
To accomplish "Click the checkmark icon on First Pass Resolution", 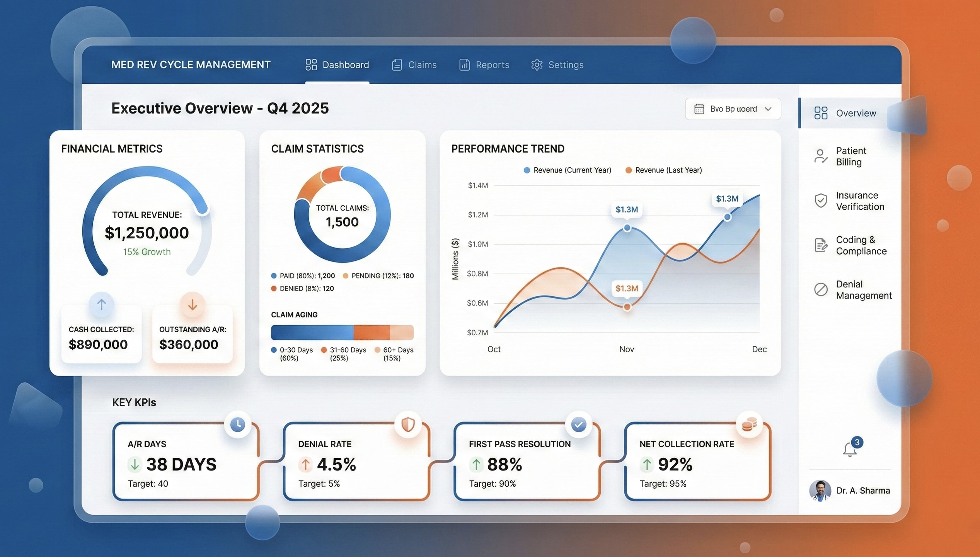I will click(578, 425).
